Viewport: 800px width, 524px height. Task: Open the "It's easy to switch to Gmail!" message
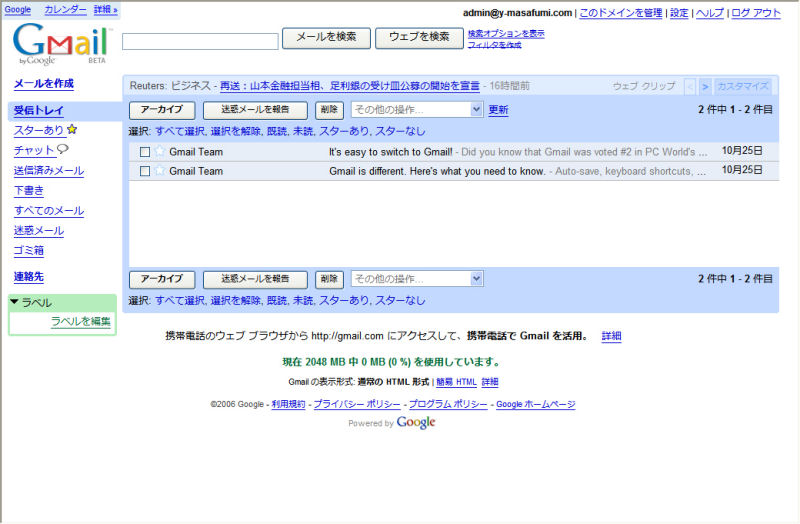coord(454,152)
